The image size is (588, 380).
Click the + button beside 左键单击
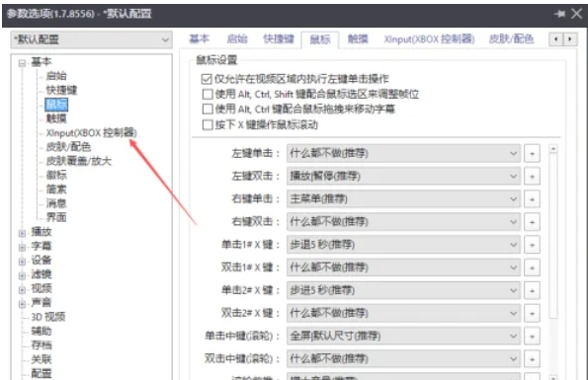(532, 154)
